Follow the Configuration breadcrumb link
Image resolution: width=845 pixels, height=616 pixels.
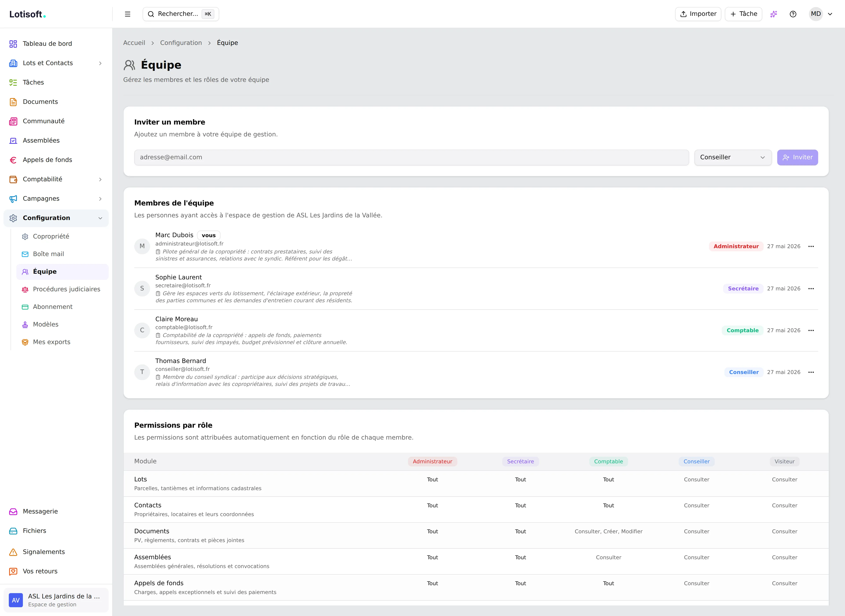181,43
